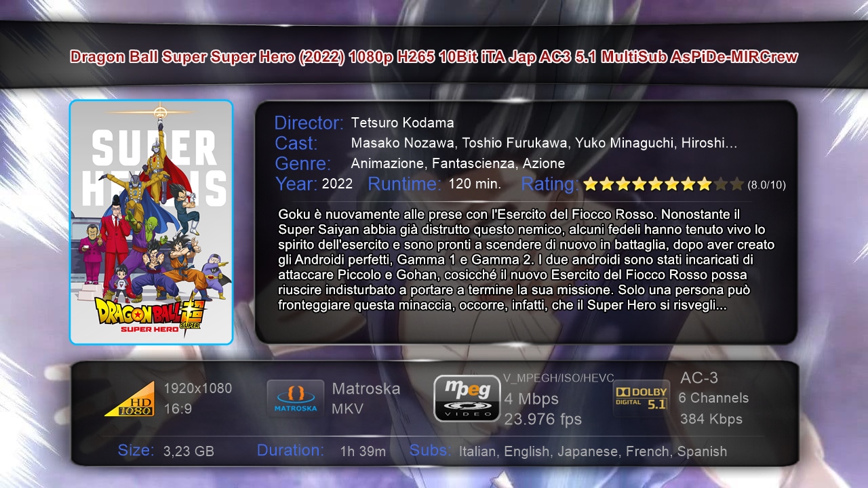This screenshot has width=868, height=488.
Task: Click the Matroska container logo
Action: point(295,399)
